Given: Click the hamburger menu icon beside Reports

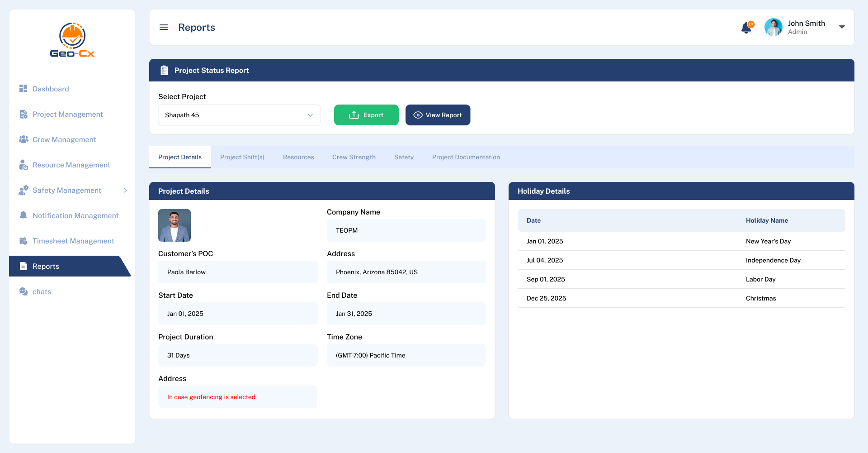Looking at the screenshot, I should tap(164, 28).
